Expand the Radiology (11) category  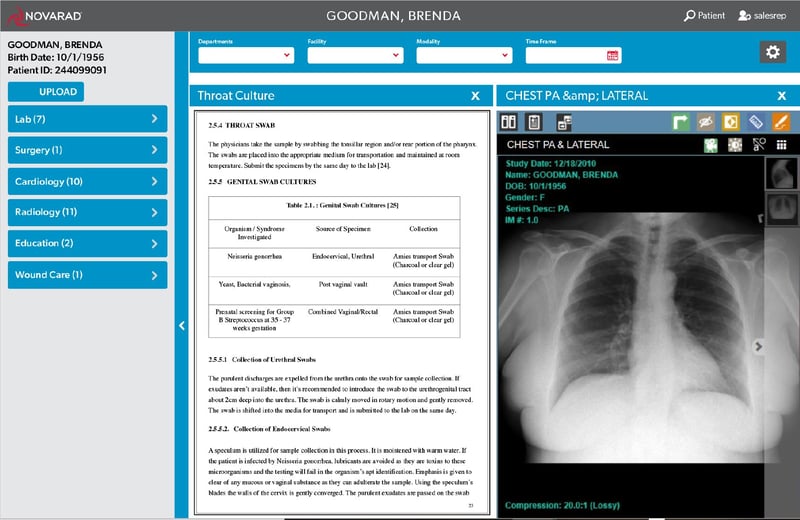[87, 212]
